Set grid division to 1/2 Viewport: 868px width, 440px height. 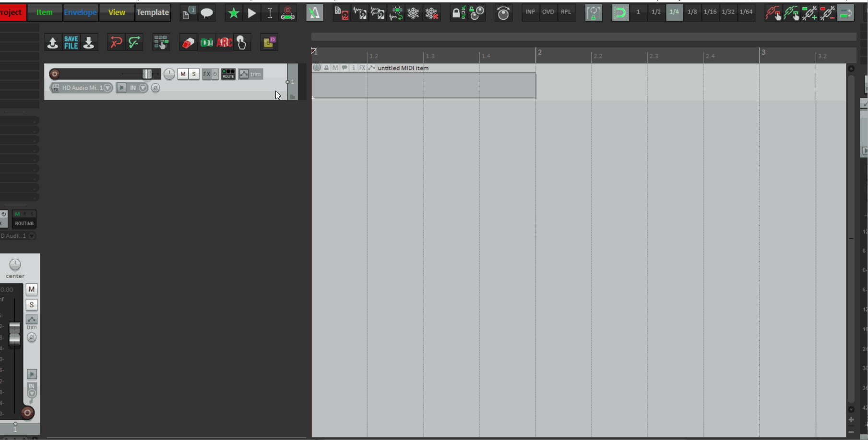coord(656,12)
